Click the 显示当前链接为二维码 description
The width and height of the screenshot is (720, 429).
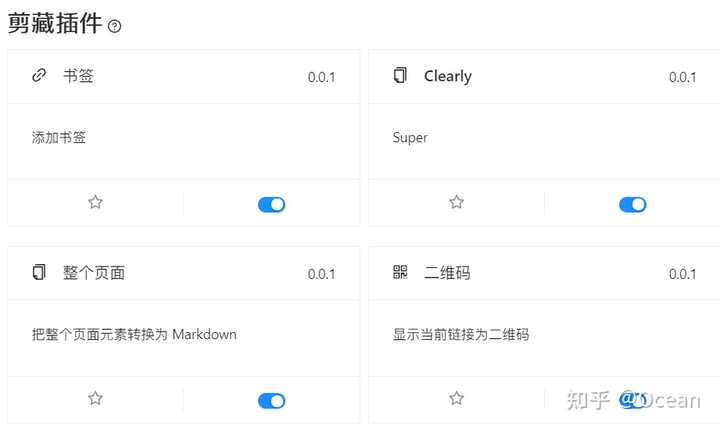point(461,334)
